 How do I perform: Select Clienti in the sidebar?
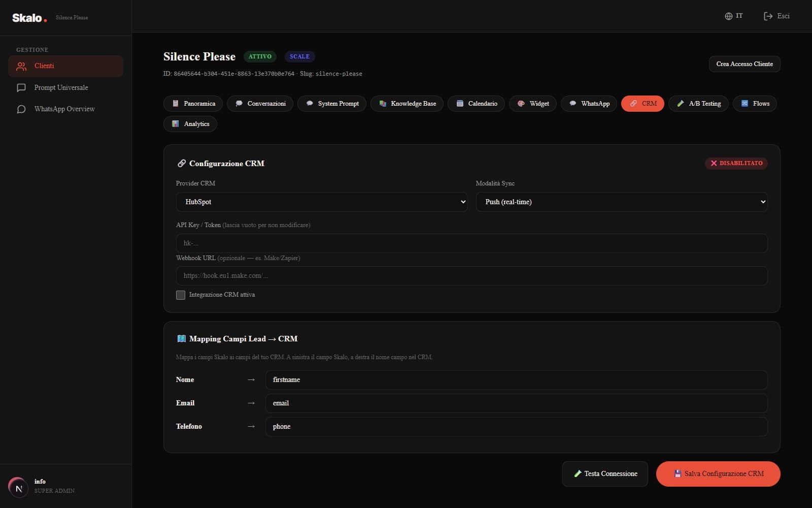[x=65, y=66]
